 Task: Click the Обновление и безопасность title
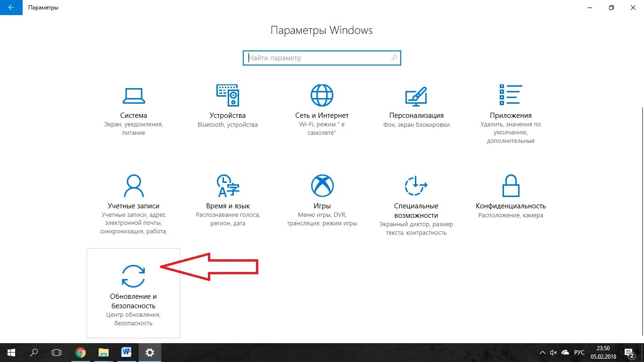click(x=133, y=301)
